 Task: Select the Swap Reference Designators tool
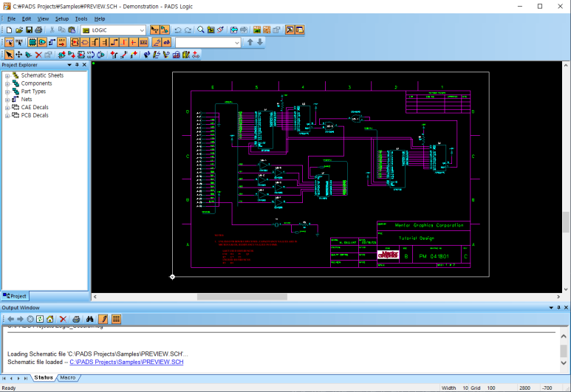point(91,55)
